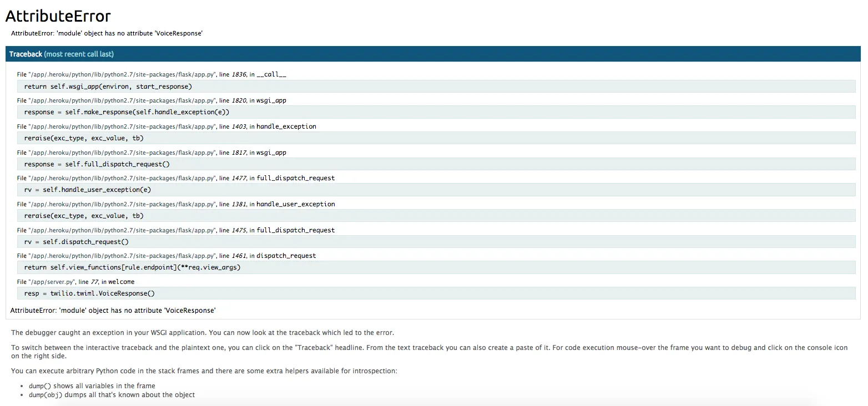This screenshot has width=868, height=406.
Task: Click the large AttributeError page heading
Action: pyautogui.click(x=58, y=16)
